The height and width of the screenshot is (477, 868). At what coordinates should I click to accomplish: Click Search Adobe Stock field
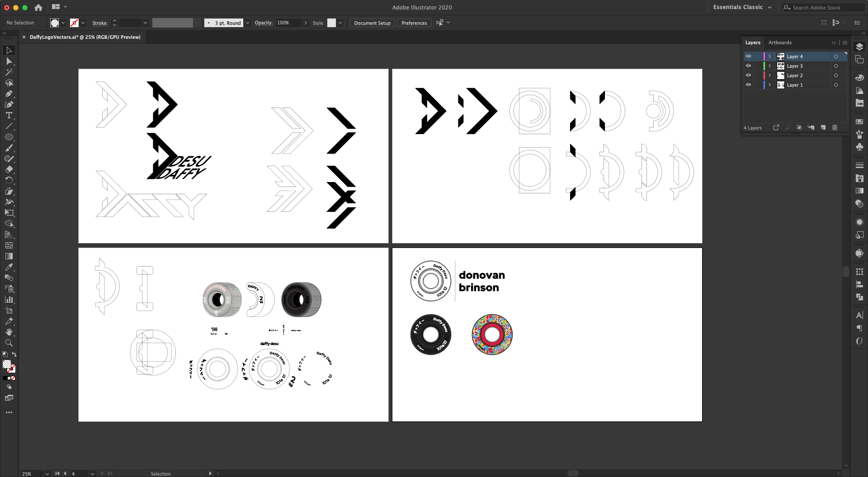[x=823, y=8]
